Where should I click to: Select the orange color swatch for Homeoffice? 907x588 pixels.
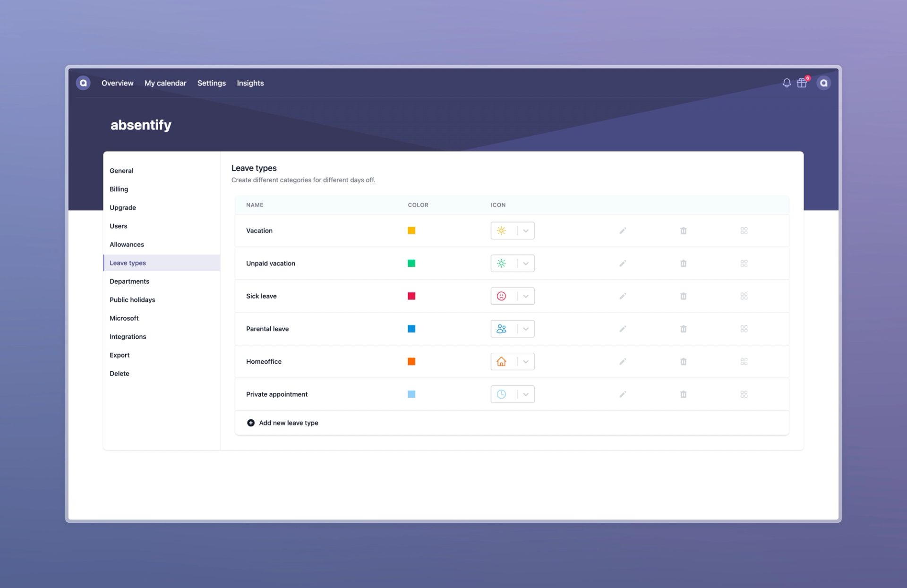(x=411, y=361)
